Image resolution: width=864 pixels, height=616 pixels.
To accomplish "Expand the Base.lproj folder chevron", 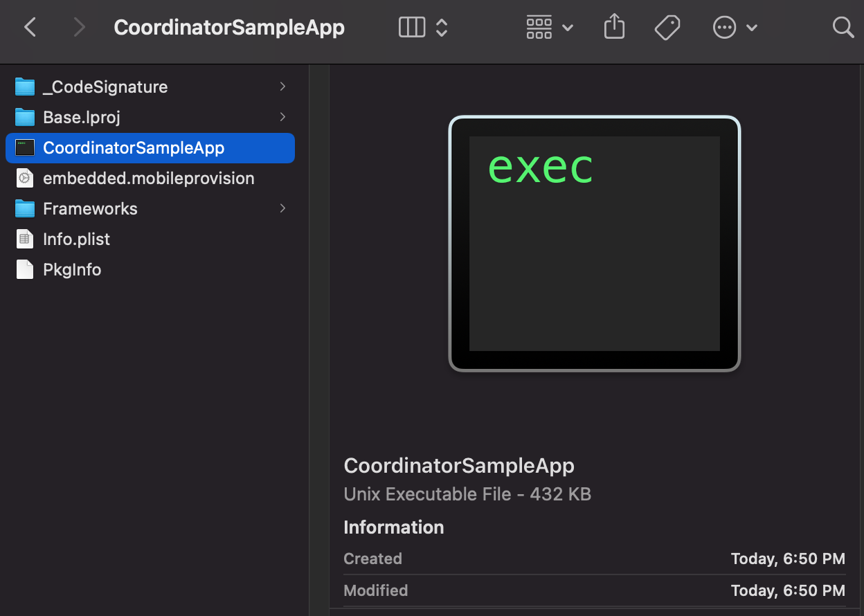I will 282,117.
